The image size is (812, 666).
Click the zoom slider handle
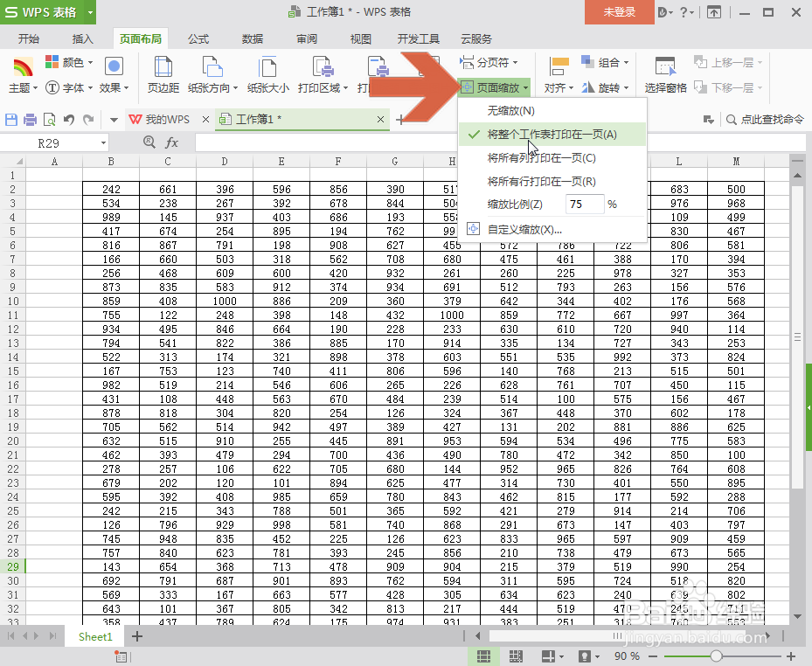(716, 656)
